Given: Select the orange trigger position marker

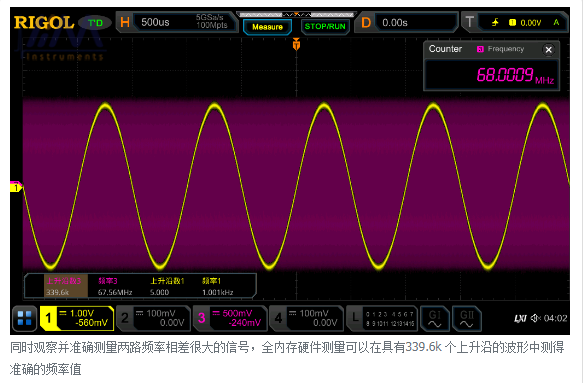Looking at the screenshot, I should coord(296,44).
